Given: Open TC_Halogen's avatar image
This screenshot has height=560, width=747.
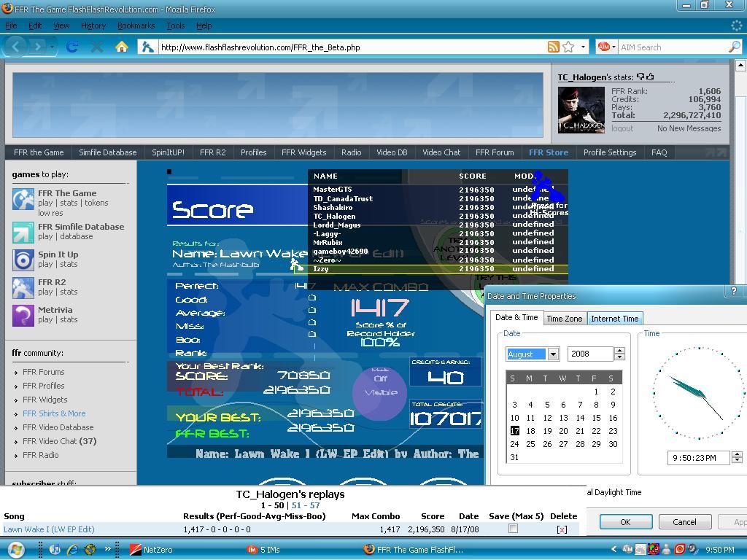Looking at the screenshot, I should pyautogui.click(x=581, y=109).
